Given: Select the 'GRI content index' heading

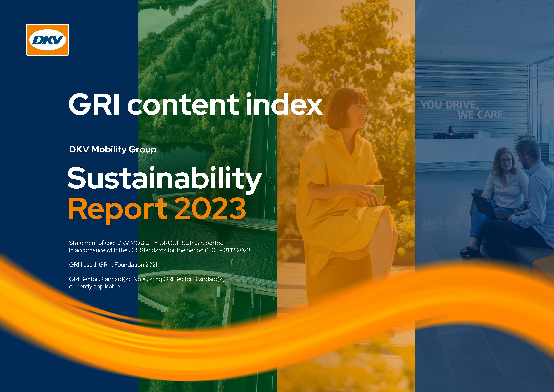Looking at the screenshot, I should pyautogui.click(x=196, y=104).
